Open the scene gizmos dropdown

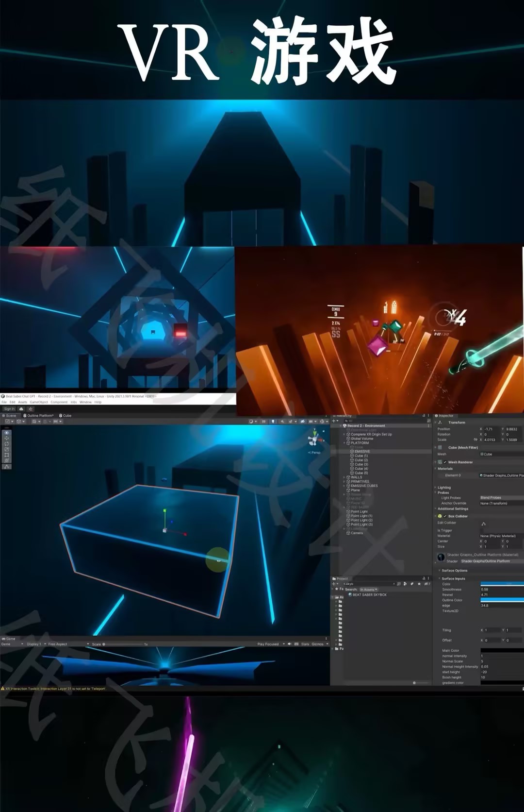click(323, 422)
